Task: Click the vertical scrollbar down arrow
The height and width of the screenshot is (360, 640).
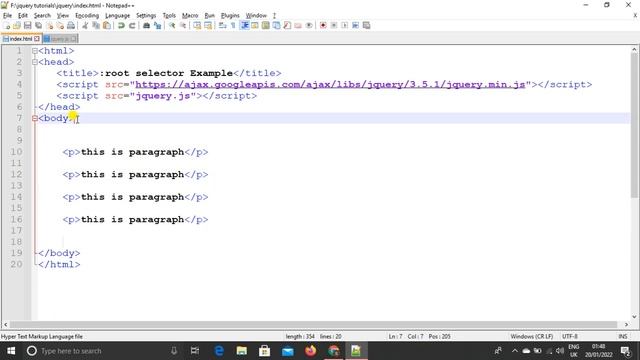Action: [634, 316]
